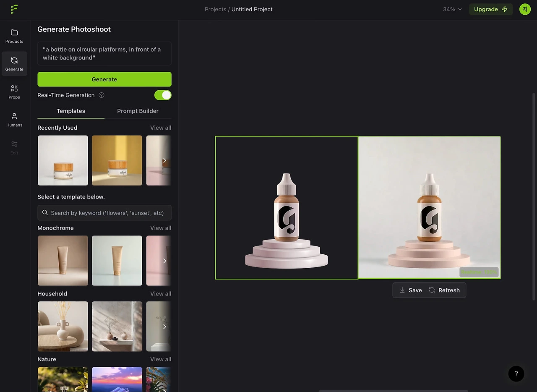Select the recently used jar on white template
Viewport: 537px width, 392px height.
click(63, 160)
